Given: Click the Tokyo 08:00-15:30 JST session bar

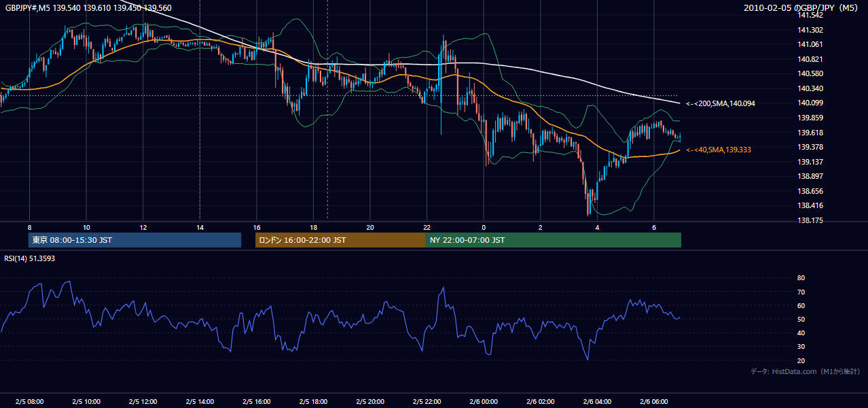Looking at the screenshot, I should click(x=134, y=240).
